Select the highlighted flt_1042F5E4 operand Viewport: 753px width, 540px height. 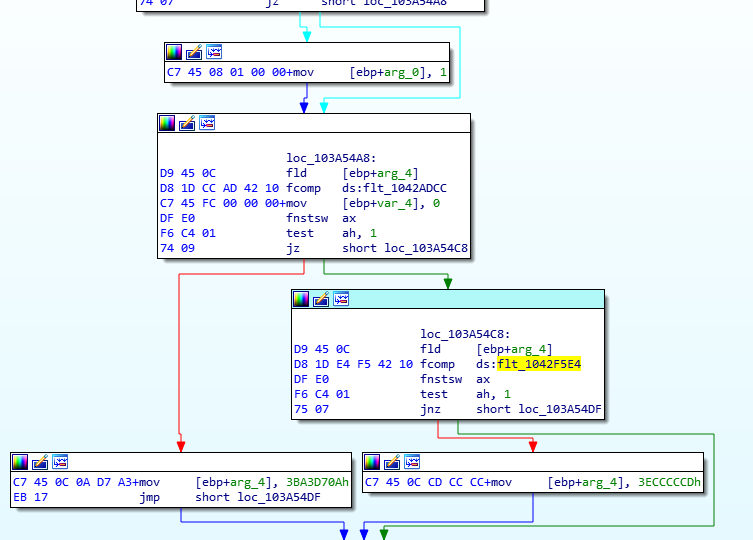[x=539, y=364]
